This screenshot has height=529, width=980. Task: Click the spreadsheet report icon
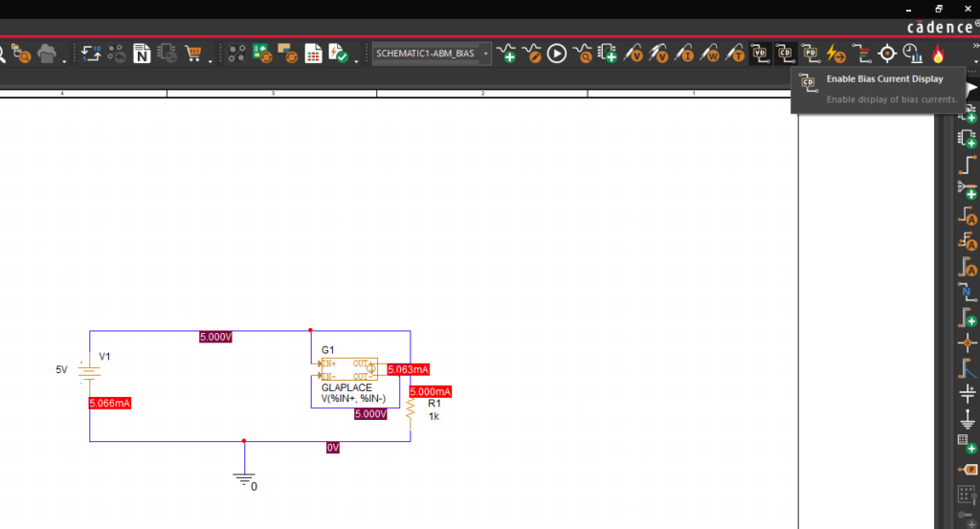click(313, 54)
